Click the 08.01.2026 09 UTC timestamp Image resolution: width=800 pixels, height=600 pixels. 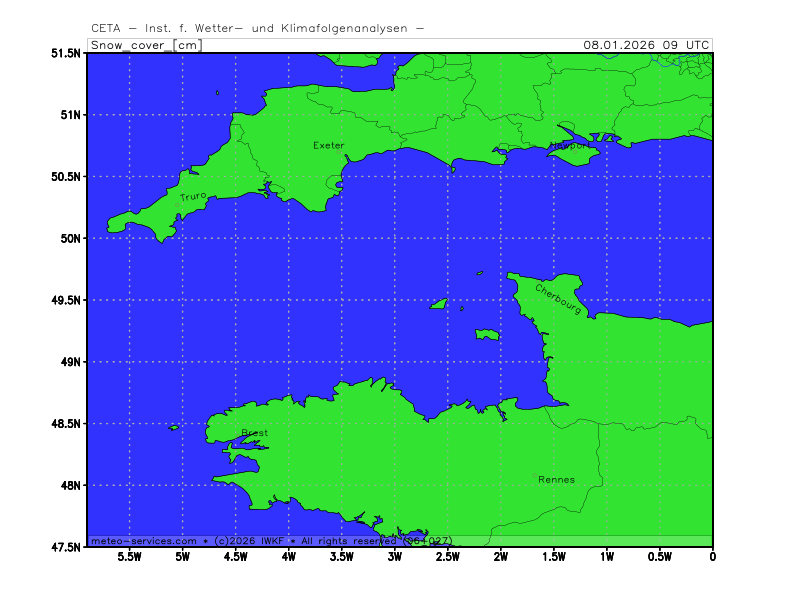646,46
